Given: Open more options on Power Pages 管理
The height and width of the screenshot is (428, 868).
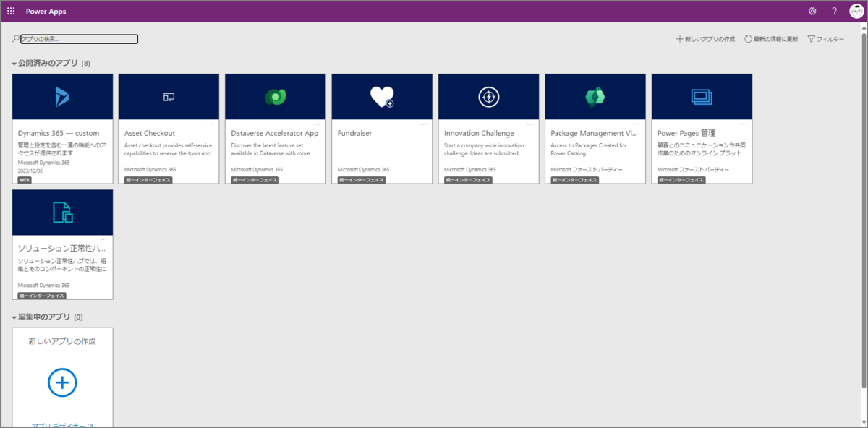Looking at the screenshot, I should (x=744, y=124).
